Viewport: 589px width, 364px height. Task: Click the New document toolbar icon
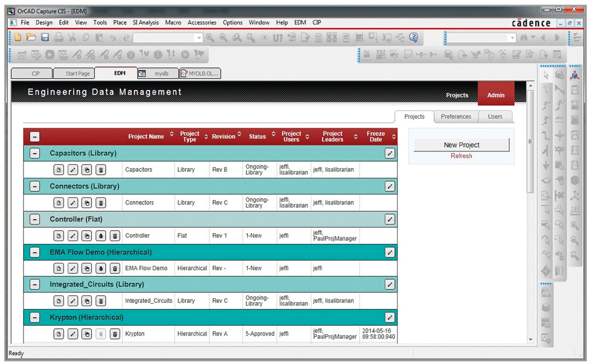(x=18, y=38)
